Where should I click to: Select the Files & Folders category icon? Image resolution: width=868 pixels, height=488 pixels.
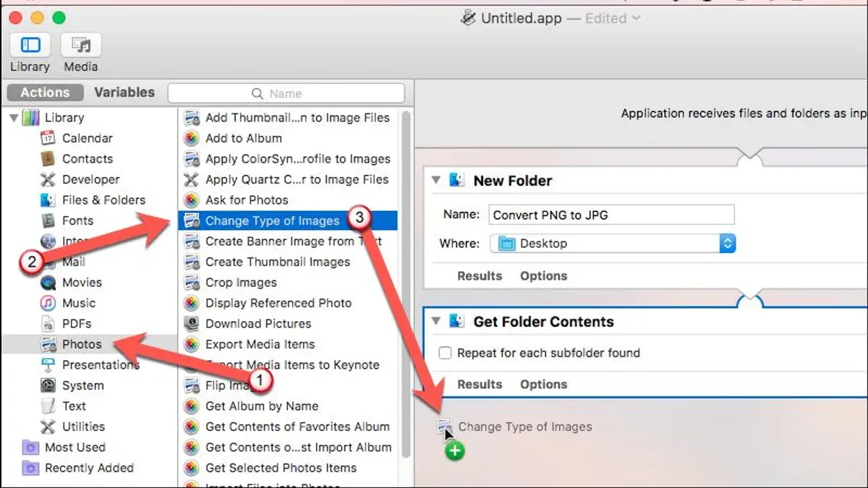48,200
